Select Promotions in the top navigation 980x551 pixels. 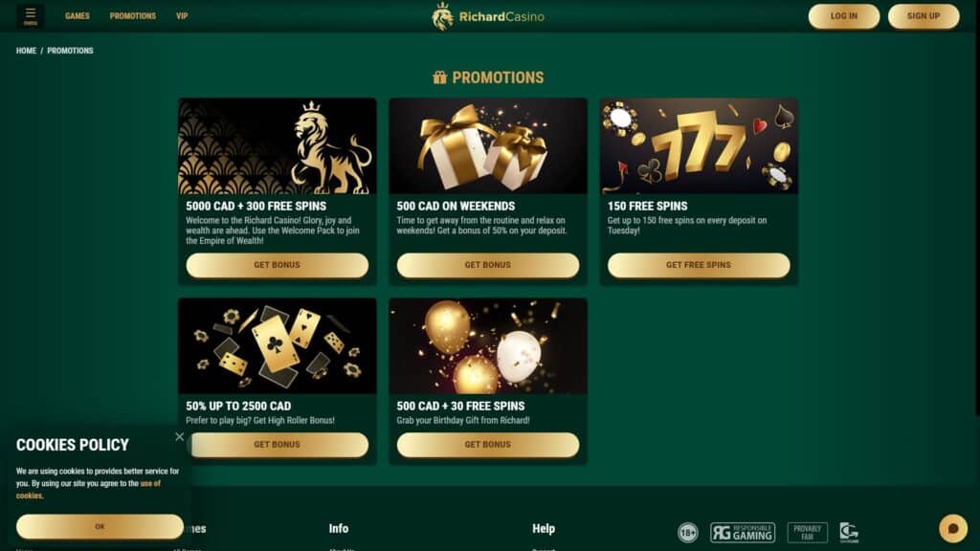point(132,16)
